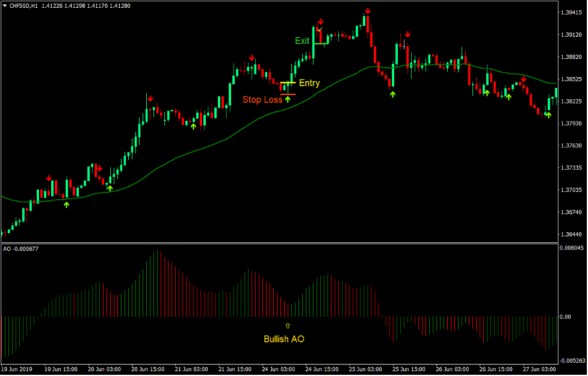Click the AO -0.000677 indicator label

tap(21, 249)
